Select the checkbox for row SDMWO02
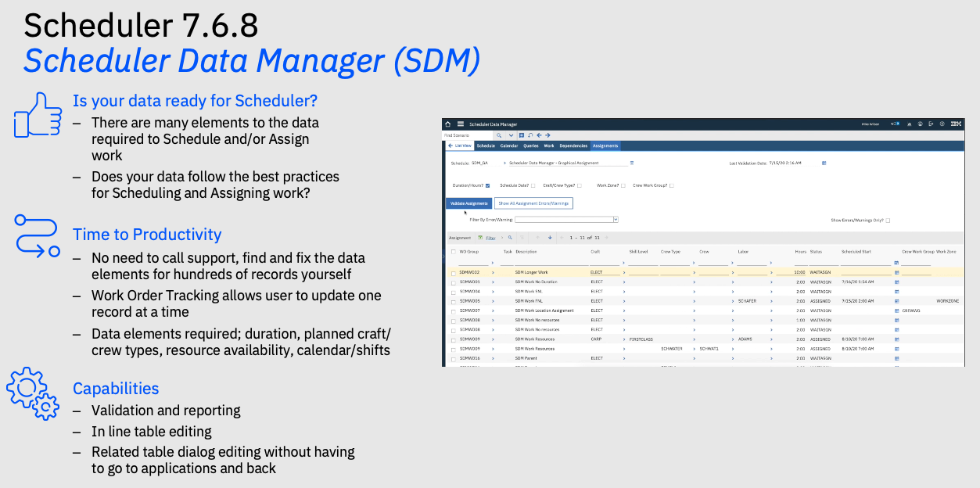The height and width of the screenshot is (488, 980). pos(454,273)
